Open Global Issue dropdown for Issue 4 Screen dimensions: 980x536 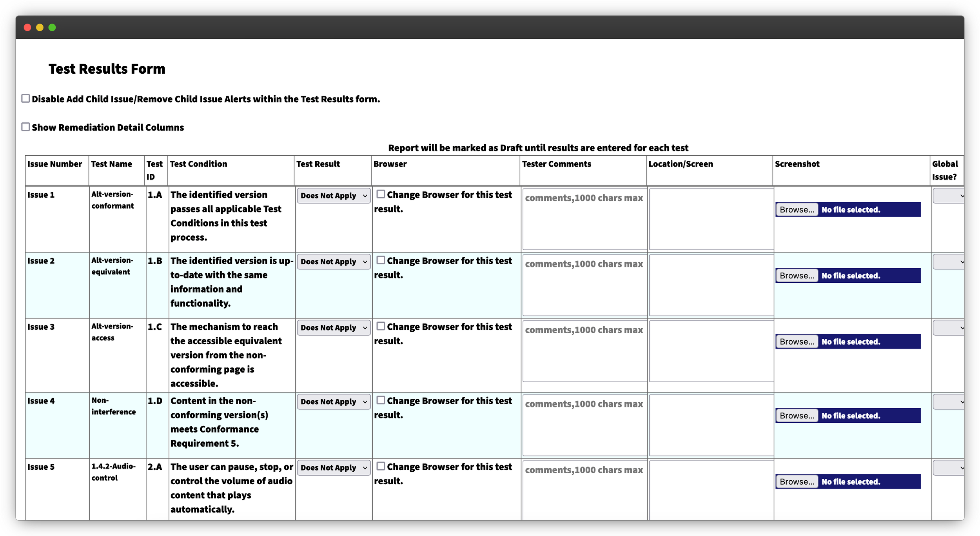click(x=949, y=402)
